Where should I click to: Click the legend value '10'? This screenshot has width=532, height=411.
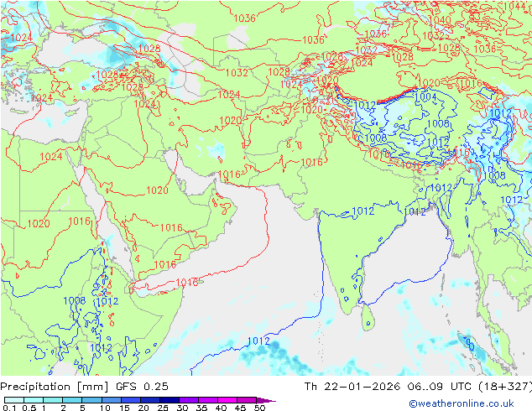point(105,408)
